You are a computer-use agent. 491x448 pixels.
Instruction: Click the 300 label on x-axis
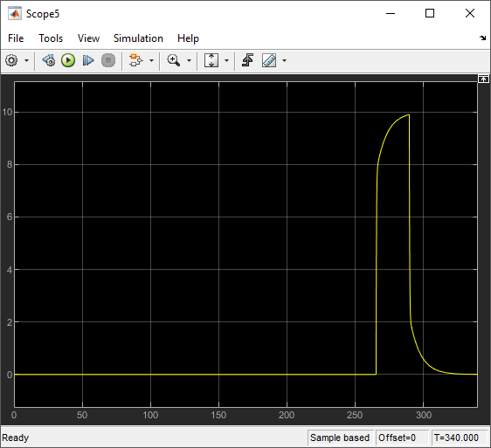[424, 415]
